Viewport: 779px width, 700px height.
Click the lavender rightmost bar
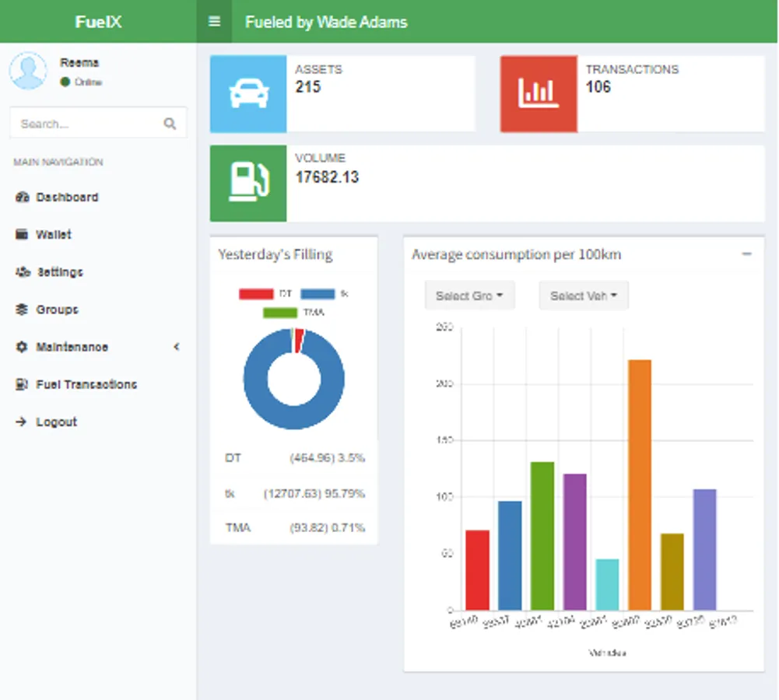point(705,550)
